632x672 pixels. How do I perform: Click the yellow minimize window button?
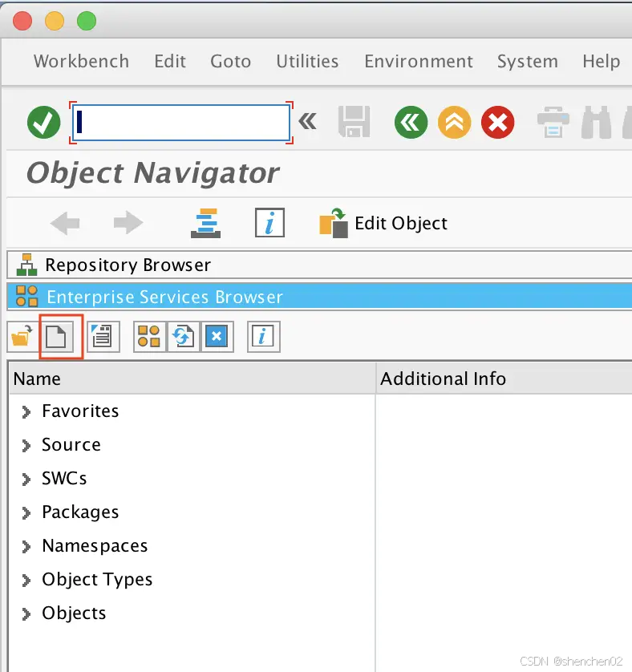(55, 21)
